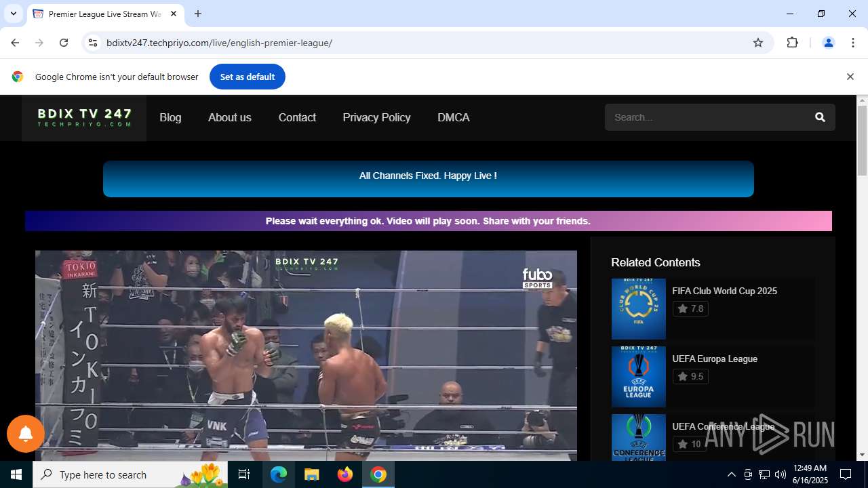Click the address bar URL

[x=219, y=43]
